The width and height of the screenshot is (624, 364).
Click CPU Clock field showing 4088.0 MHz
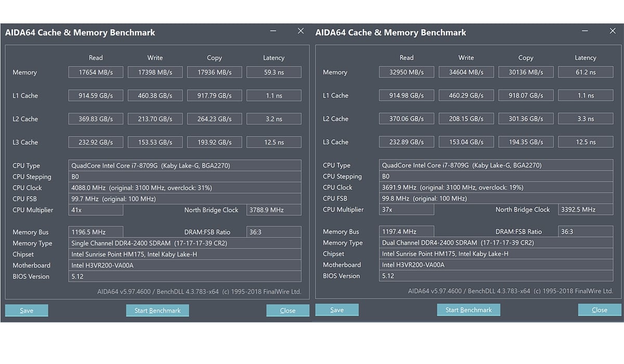[185, 188]
